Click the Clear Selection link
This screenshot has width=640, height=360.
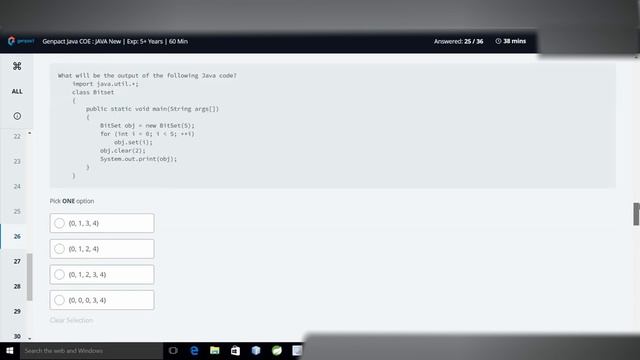(x=71, y=320)
